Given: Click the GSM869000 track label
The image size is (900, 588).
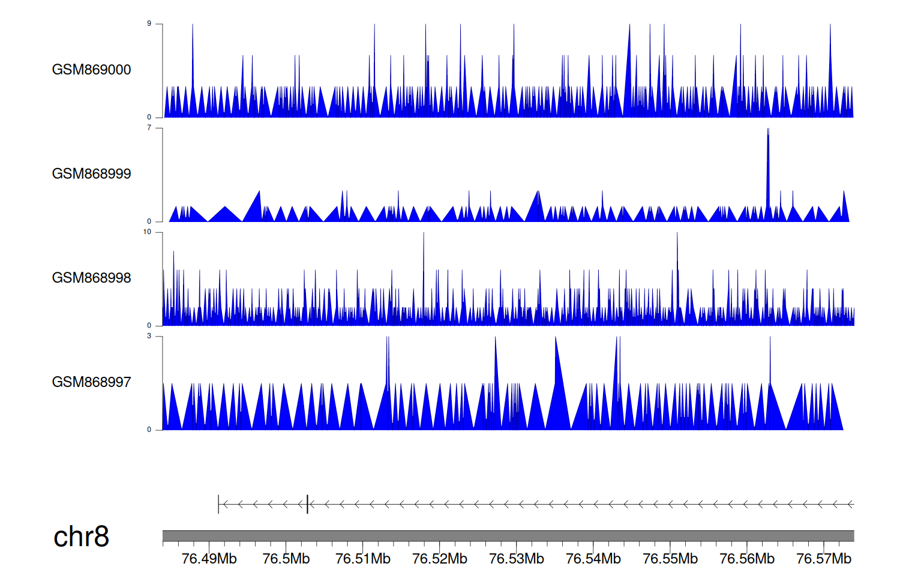Looking at the screenshot, I should click(91, 70).
